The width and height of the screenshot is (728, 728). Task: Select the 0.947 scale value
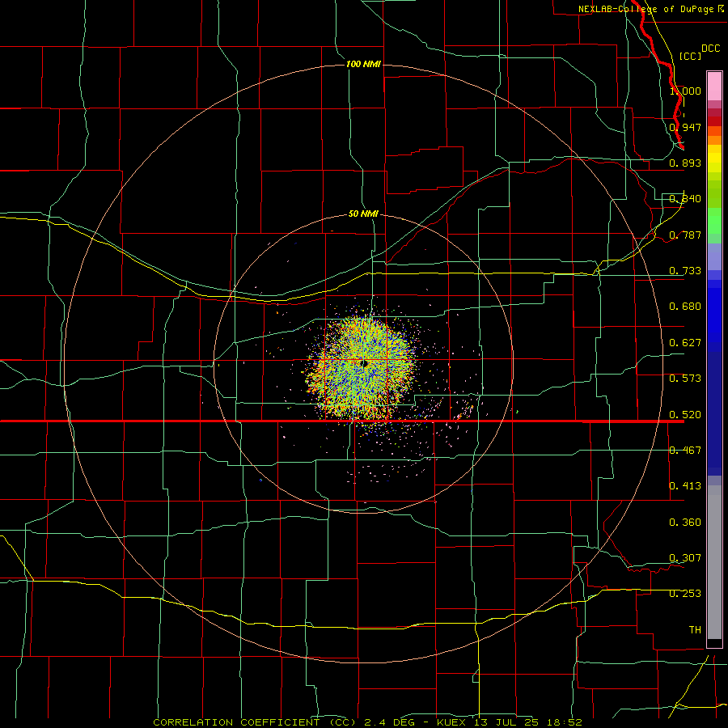click(x=685, y=127)
